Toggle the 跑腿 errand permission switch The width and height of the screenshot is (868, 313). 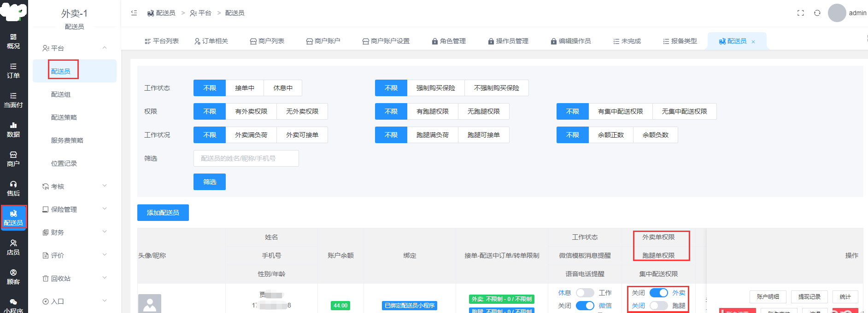pyautogui.click(x=658, y=306)
